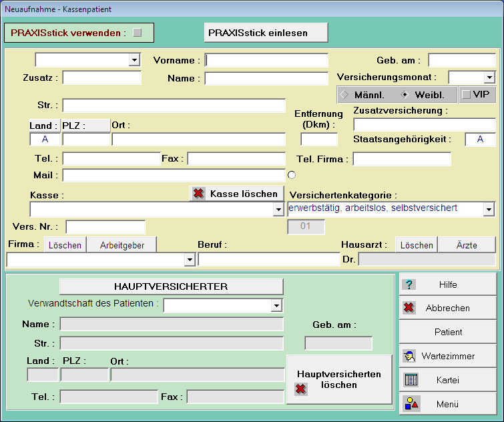The width and height of the screenshot is (504, 422).
Task: Click the Menü shapes icon
Action: click(411, 403)
